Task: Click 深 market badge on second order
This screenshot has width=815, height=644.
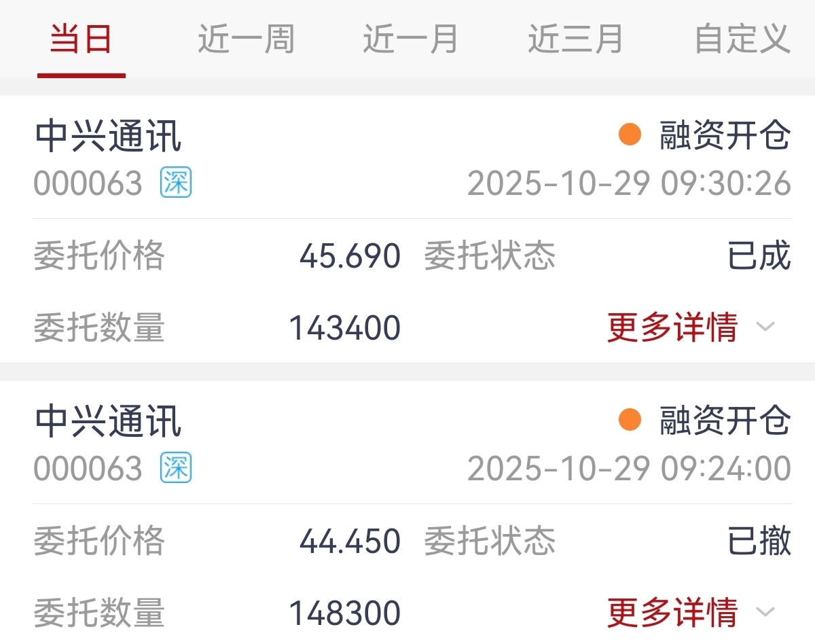Action: (176, 469)
